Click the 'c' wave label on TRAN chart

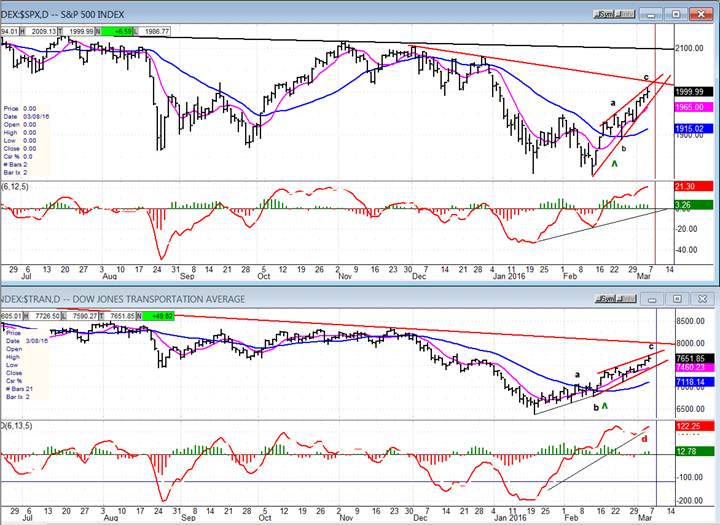point(651,346)
